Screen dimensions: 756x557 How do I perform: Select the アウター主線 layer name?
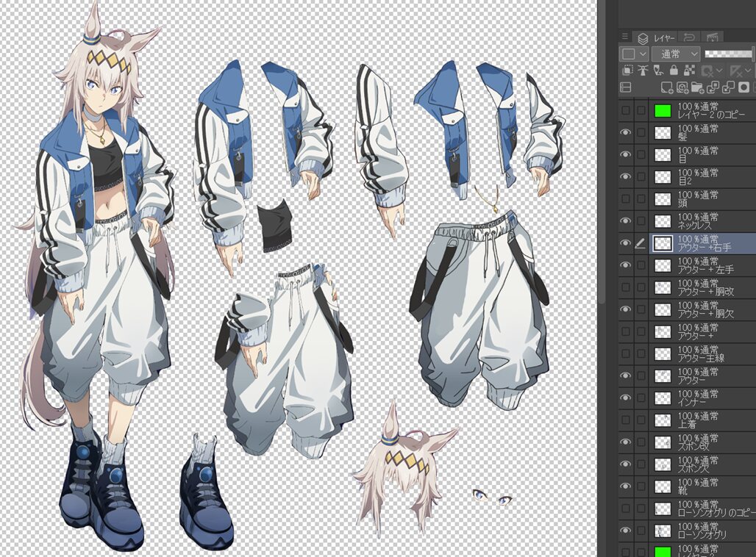click(x=701, y=358)
